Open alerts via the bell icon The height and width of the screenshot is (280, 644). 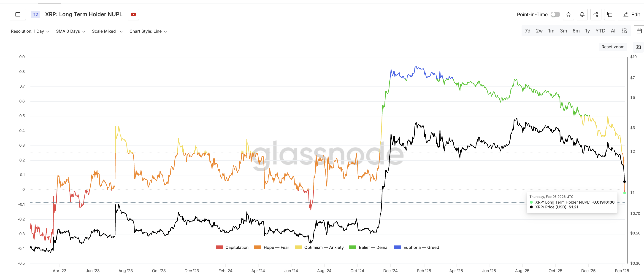[582, 14]
